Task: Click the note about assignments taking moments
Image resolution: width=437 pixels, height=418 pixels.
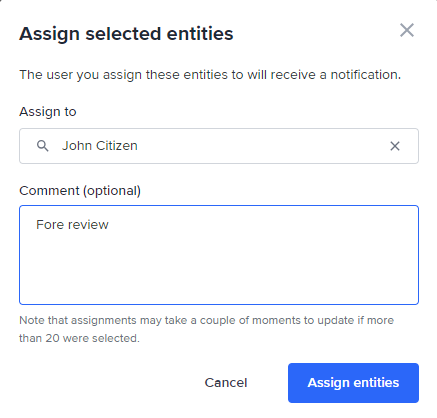Action: click(207, 329)
